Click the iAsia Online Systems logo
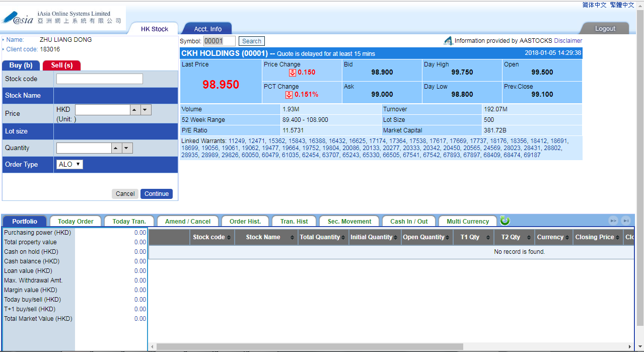Image resolution: width=644 pixels, height=352 pixels. point(63,18)
